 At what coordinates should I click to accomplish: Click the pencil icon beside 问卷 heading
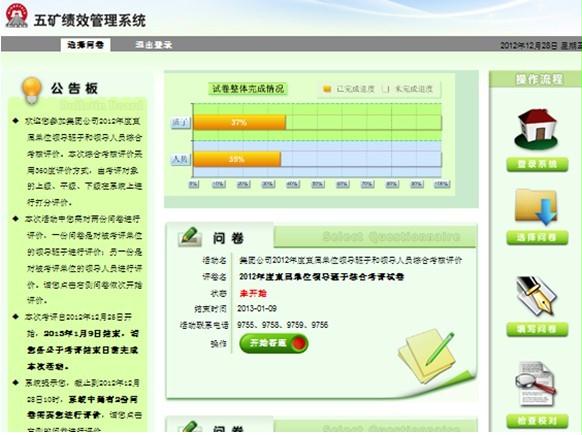tap(190, 237)
